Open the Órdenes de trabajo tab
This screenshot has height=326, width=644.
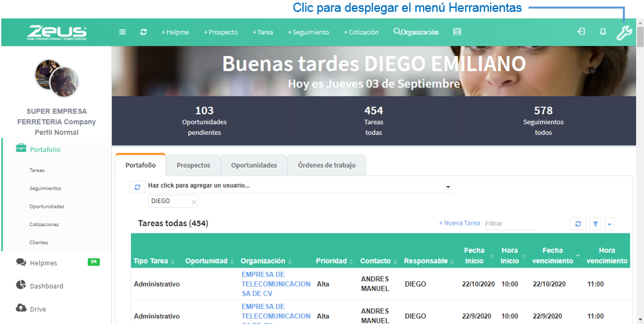click(326, 165)
